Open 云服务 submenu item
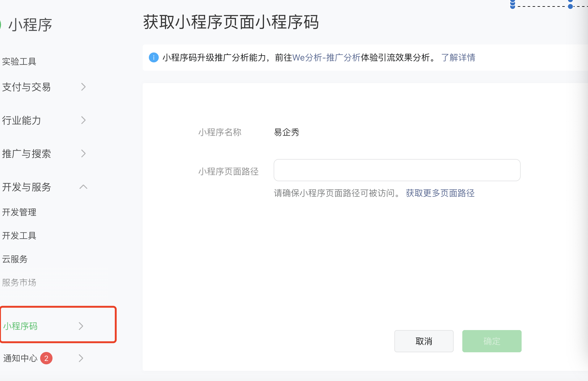The width and height of the screenshot is (588, 381). (x=15, y=259)
